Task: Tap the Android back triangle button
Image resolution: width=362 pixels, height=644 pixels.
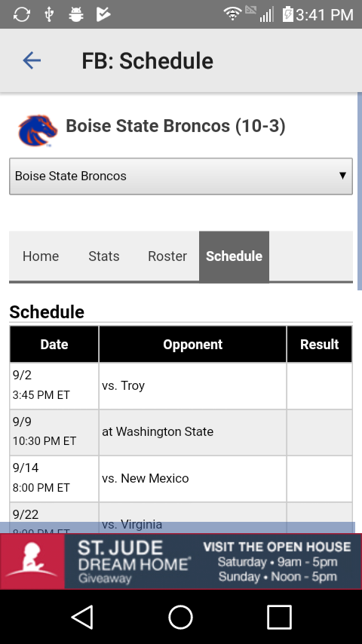Action: point(83,617)
